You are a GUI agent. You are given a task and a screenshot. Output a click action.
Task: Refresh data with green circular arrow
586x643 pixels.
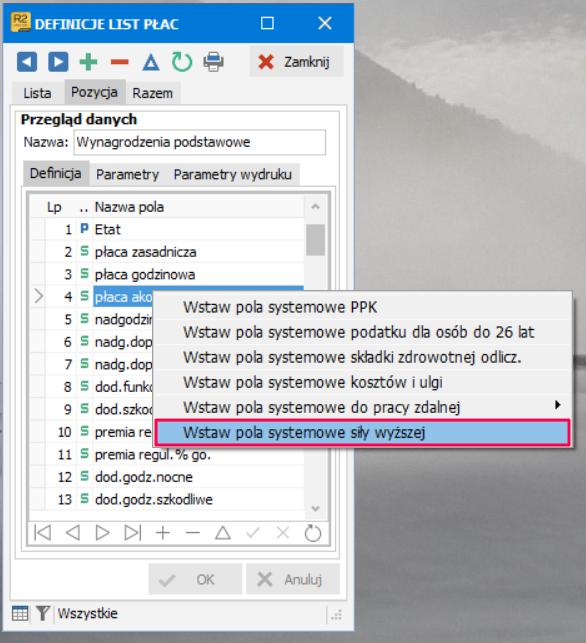pos(182,62)
